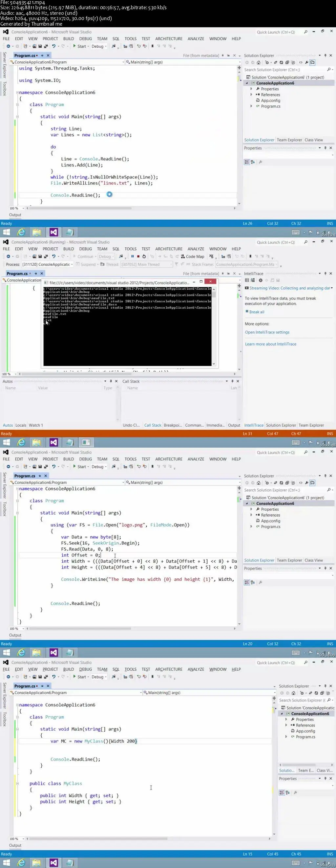Click Learn more about IntelliTrace link
The image size is (336, 868).
(270, 344)
